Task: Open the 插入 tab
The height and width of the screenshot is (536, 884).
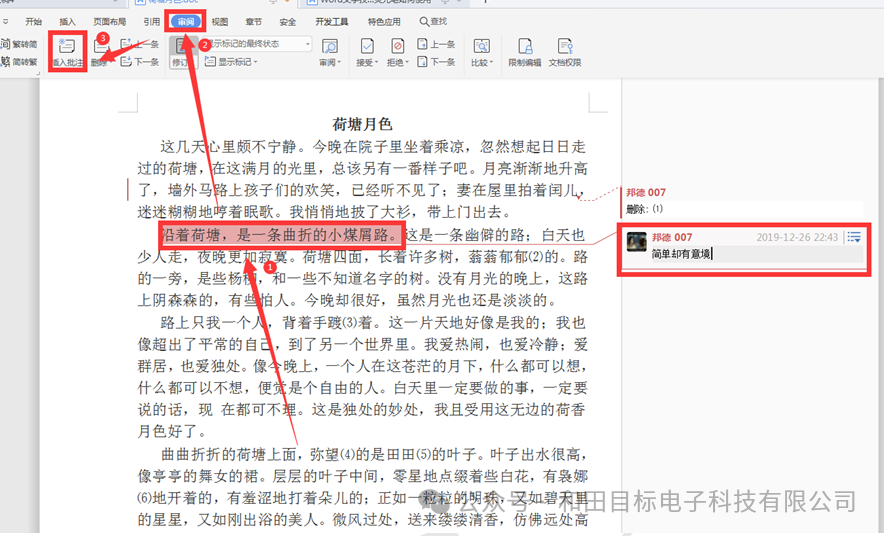Action: coord(68,21)
